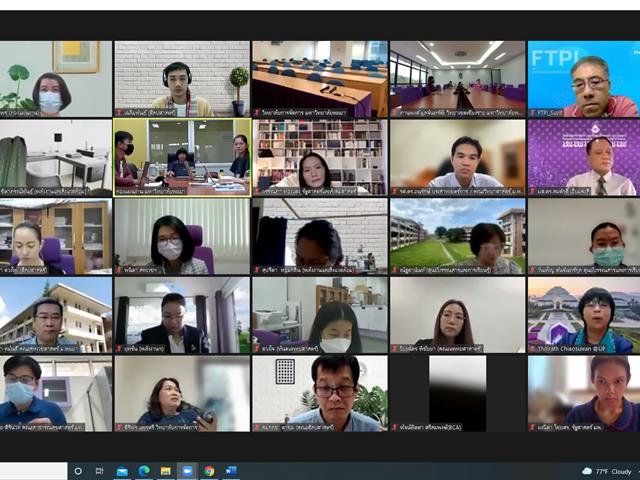Select the woman holding a phone tile
This screenshot has height=480, width=640.
click(182, 394)
